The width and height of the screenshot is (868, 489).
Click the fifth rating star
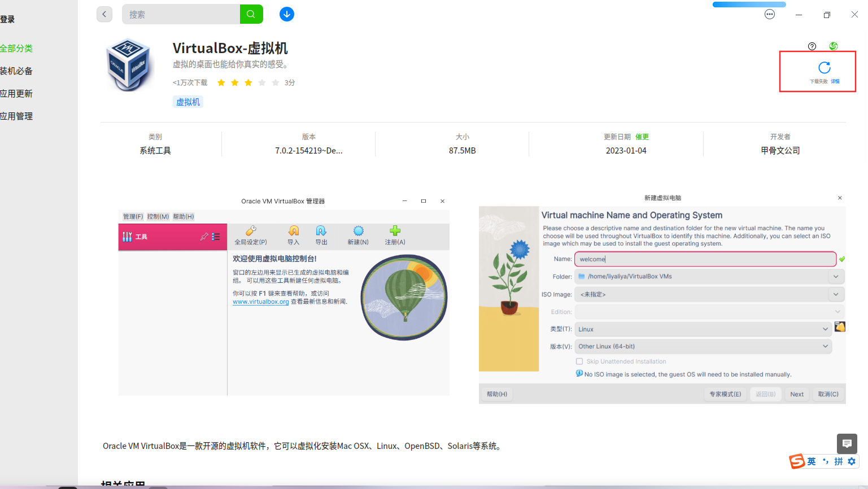[x=275, y=83]
